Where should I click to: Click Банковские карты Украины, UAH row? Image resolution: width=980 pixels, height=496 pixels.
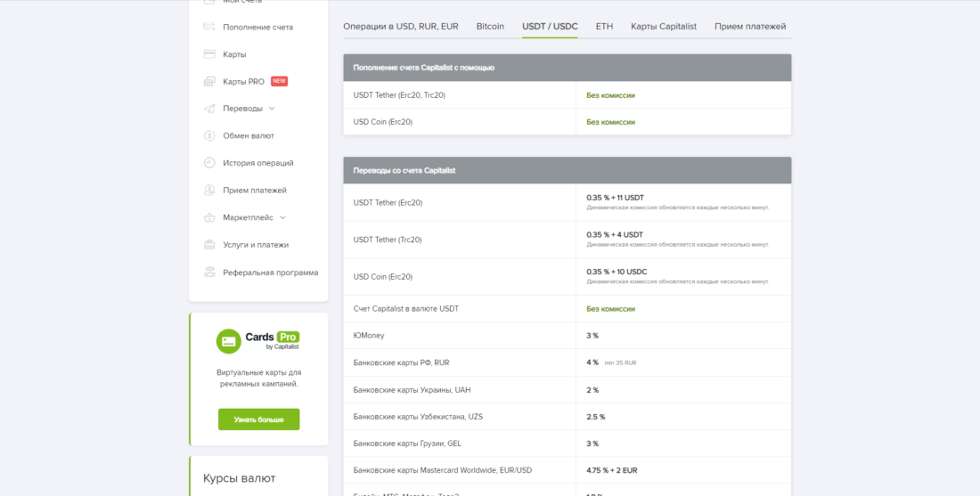567,390
